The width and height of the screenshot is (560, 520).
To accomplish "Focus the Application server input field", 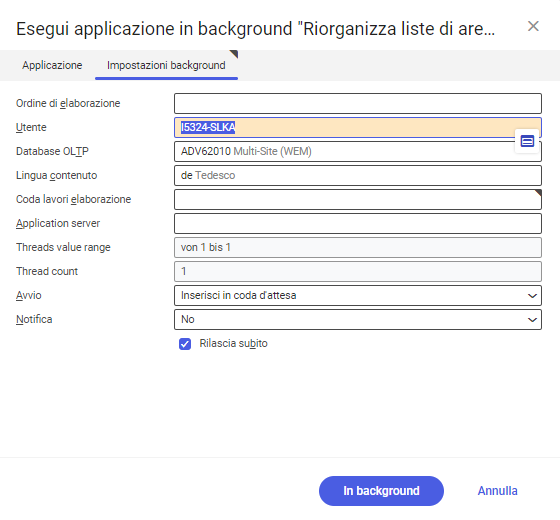I will pos(358,224).
